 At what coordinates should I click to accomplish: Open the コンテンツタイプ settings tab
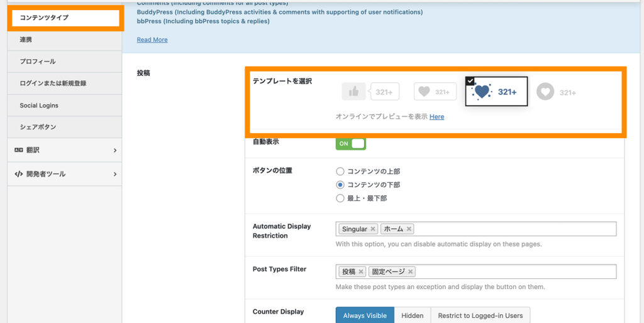pyautogui.click(x=65, y=18)
